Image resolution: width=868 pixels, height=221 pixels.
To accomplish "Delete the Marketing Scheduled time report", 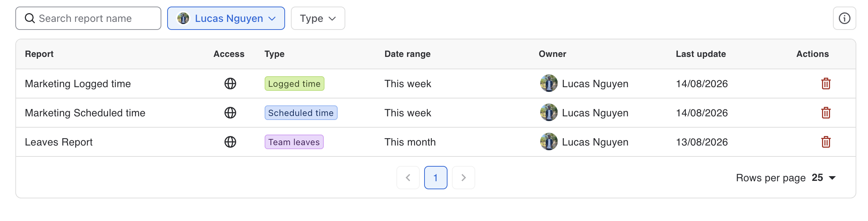I will click(x=826, y=113).
